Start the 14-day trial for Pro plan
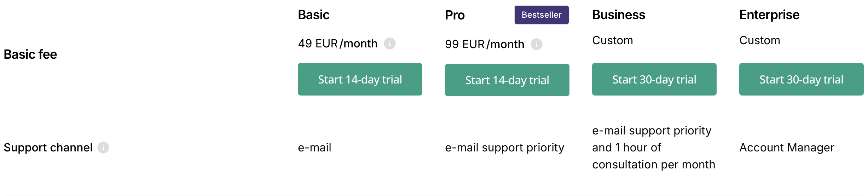Screen dimensions: 868x196 (507, 80)
